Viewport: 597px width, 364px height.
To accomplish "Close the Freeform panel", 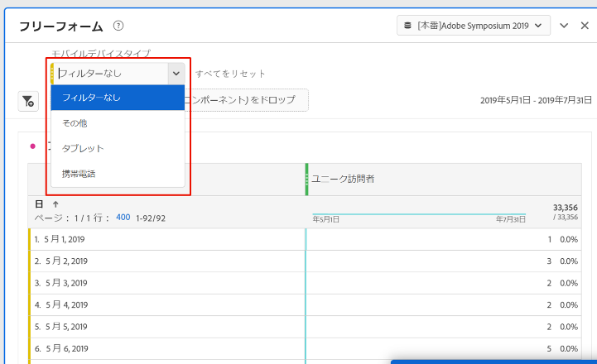I will 584,26.
